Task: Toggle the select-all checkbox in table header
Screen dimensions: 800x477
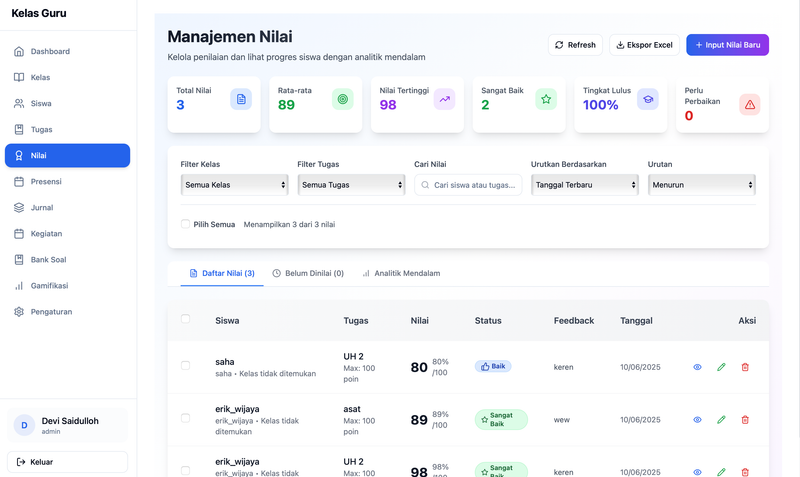Action: (185, 320)
